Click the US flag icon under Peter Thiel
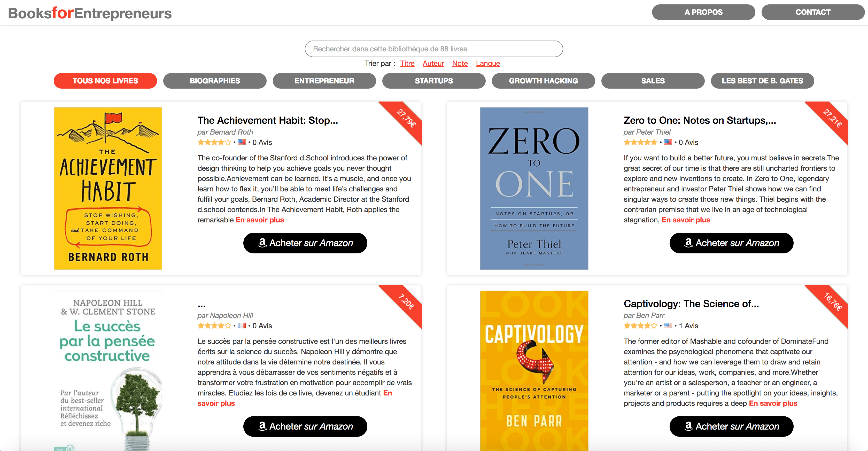 pos(668,142)
